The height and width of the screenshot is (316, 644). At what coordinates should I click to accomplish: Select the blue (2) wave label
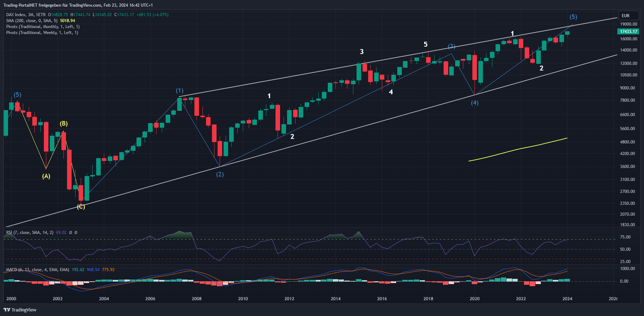(220, 174)
